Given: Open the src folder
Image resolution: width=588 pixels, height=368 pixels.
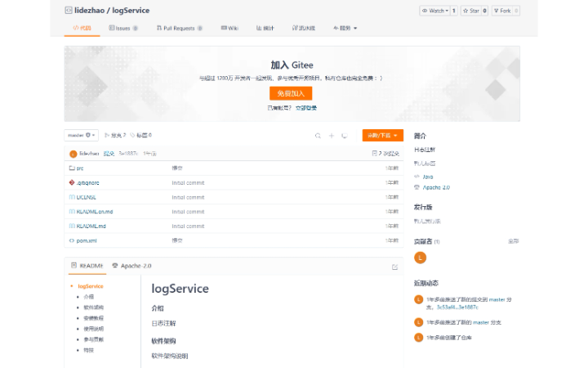Looking at the screenshot, I should [x=80, y=168].
